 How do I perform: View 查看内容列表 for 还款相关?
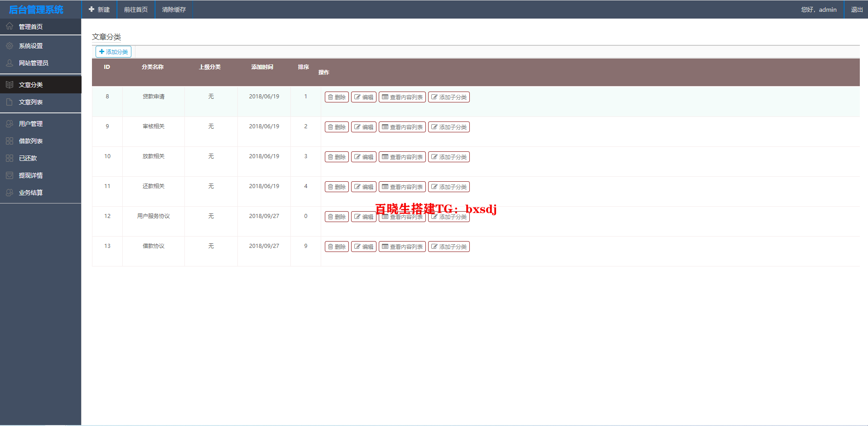(x=402, y=187)
